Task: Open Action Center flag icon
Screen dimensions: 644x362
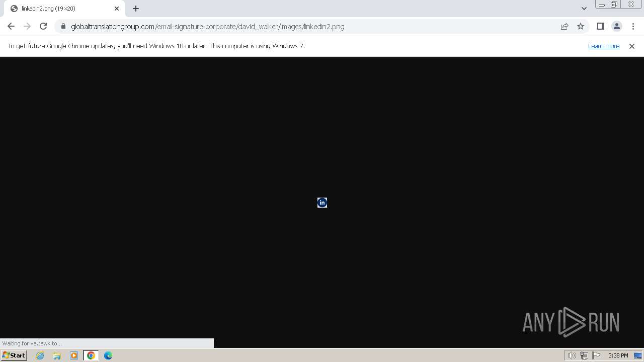Action: [596, 355]
